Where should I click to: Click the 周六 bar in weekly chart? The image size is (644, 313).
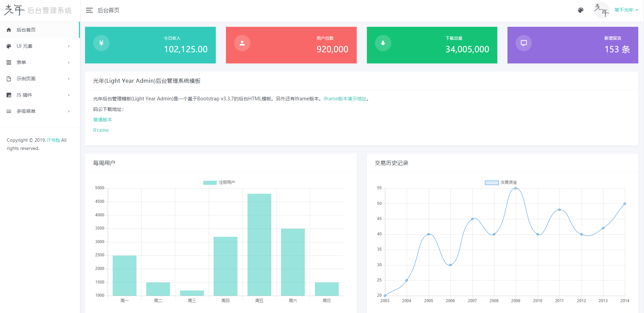point(293,262)
